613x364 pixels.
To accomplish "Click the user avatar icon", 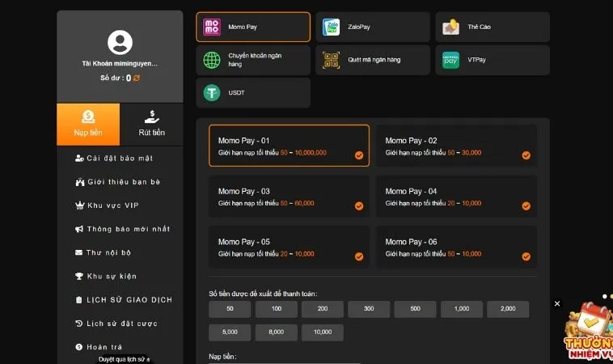I will 120,42.
